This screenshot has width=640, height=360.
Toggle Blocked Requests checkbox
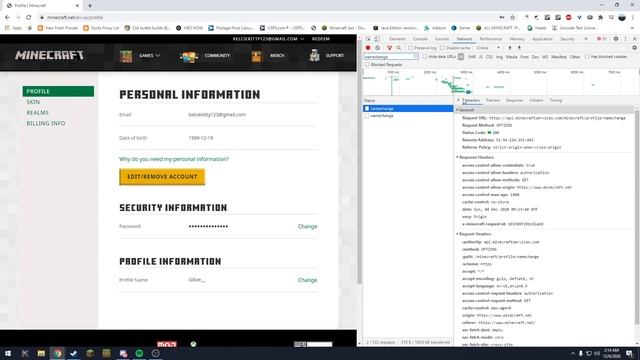click(367, 64)
